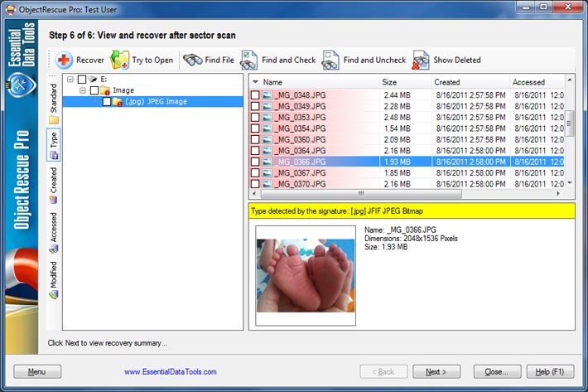This screenshot has height=392, width=588.
Task: Click file icon of _MG_0349.JPG
Action: 267,107
